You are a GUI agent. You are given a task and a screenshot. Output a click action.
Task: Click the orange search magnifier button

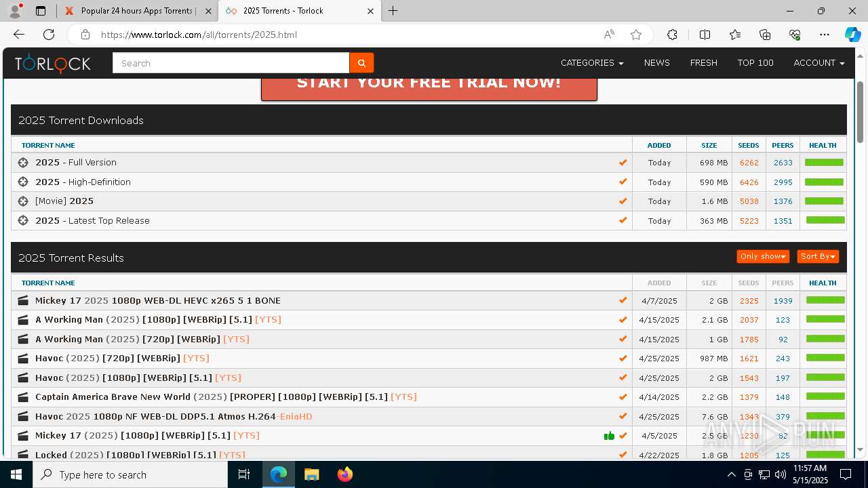pos(361,63)
